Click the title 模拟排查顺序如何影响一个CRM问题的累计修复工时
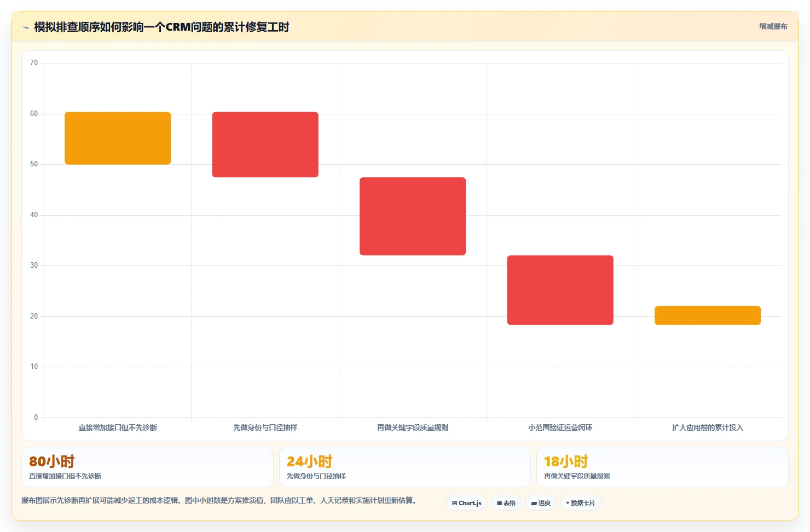 (161, 27)
